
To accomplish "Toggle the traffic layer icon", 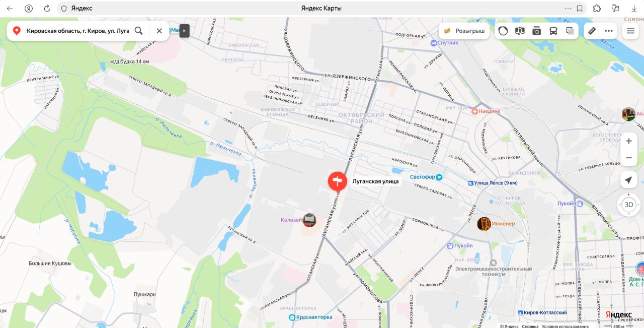I will (503, 31).
